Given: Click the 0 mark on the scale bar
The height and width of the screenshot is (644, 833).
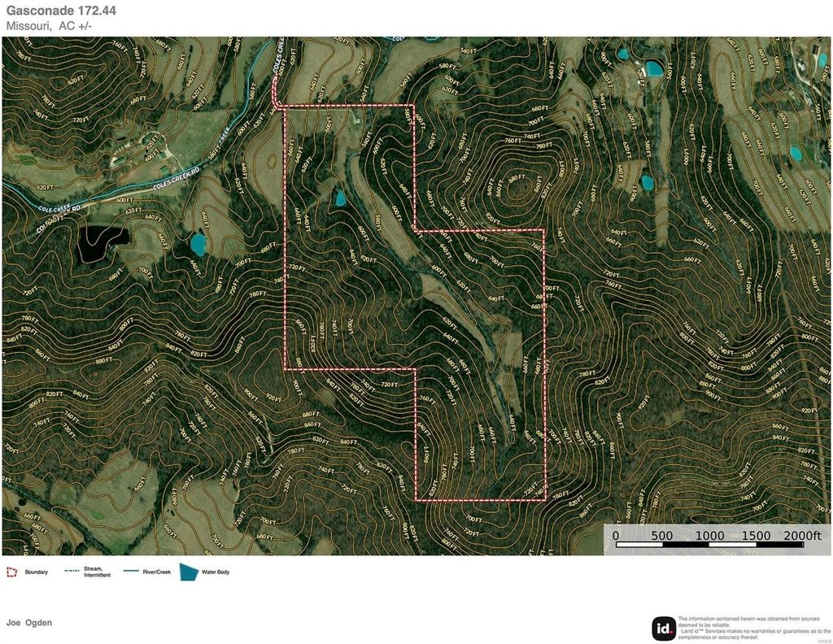Looking at the screenshot, I should (x=616, y=535).
